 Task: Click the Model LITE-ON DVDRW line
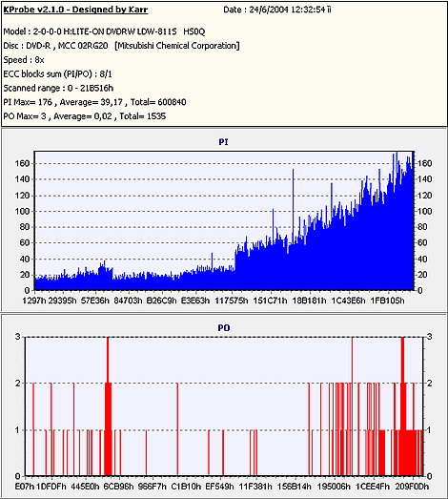coord(104,31)
